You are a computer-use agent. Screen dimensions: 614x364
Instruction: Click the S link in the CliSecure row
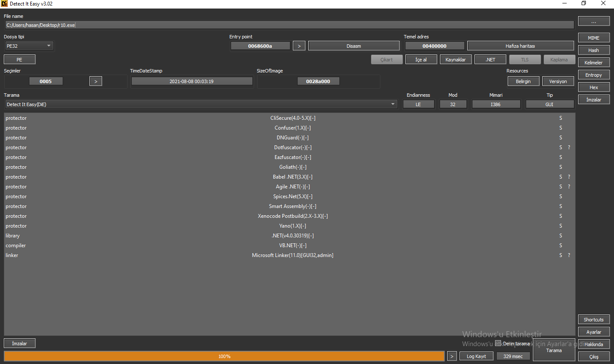coord(561,118)
